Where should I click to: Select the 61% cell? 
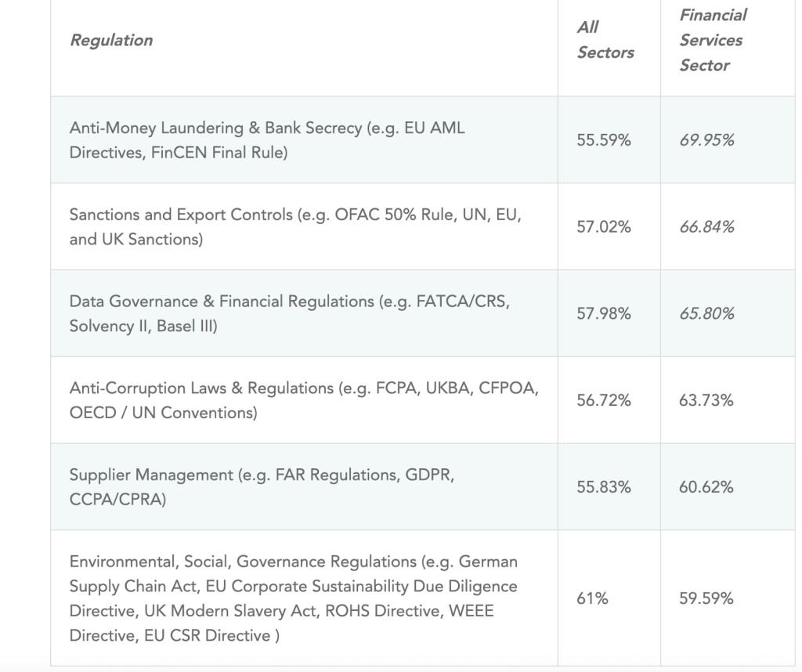point(592,598)
